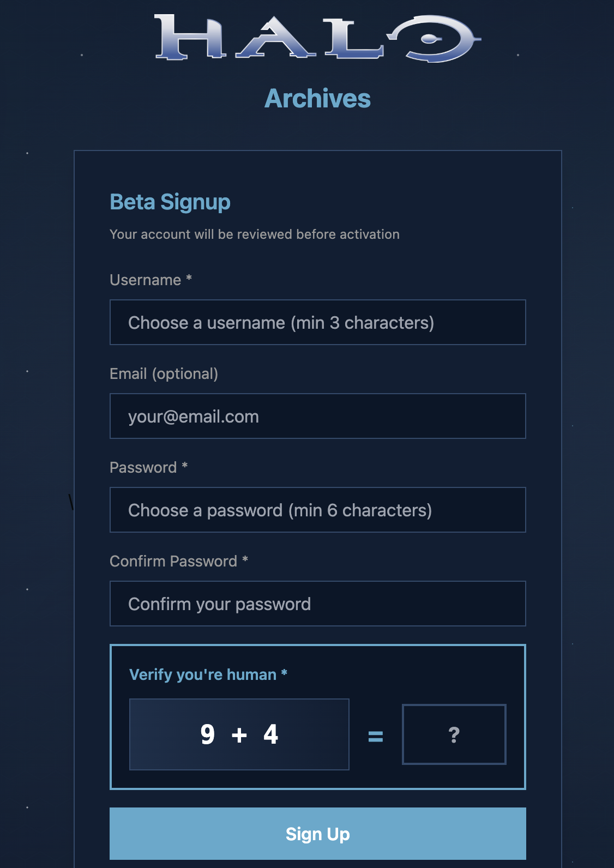
Task: Click the Email input field
Action: [x=318, y=416]
